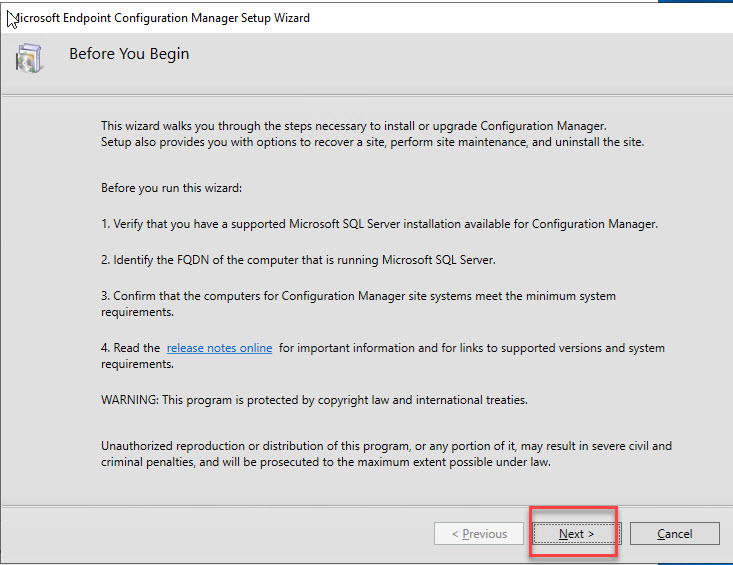733x565 pixels.
Task: Click the 'Unauthorized reproduction or distribution' paragraph
Action: (386, 446)
